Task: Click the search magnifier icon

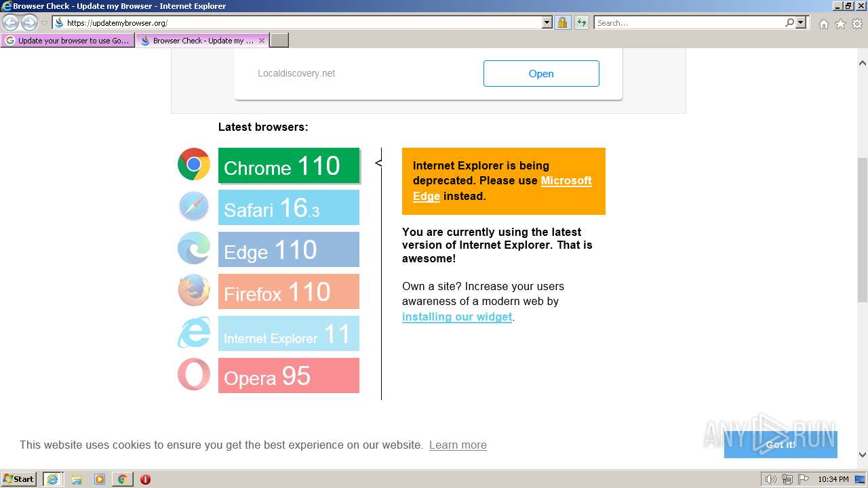Action: coord(789,22)
